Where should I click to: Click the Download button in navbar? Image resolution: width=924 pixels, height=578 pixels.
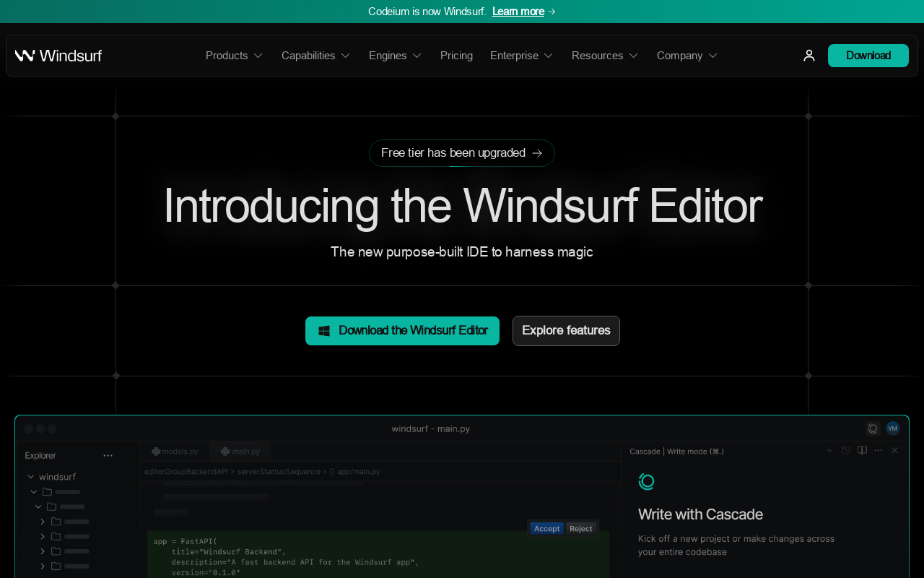868,56
